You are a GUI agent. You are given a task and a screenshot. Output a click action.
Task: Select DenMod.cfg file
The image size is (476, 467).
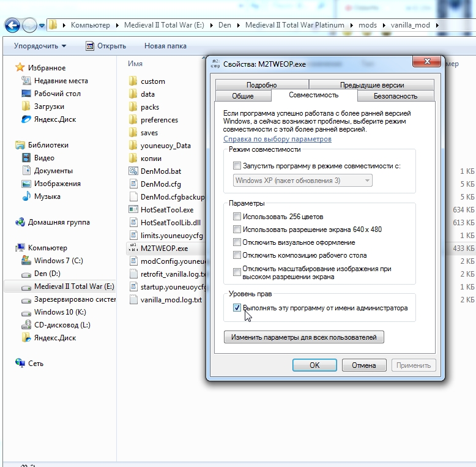pyautogui.click(x=155, y=184)
